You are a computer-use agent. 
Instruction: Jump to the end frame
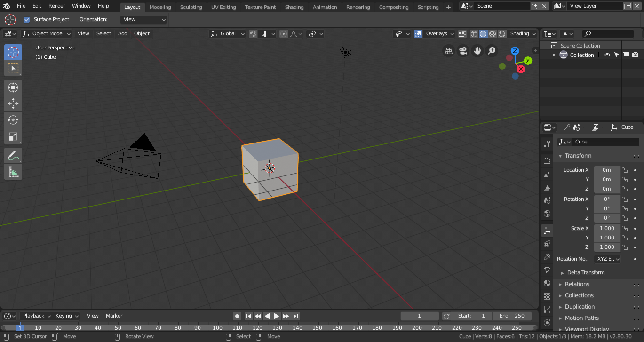[x=295, y=316]
